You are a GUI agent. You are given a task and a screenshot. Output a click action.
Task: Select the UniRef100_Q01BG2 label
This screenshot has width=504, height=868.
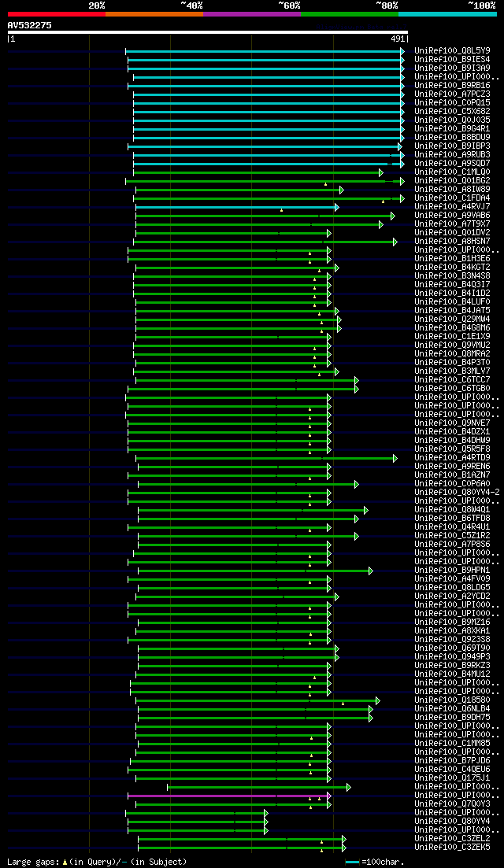[452, 180]
